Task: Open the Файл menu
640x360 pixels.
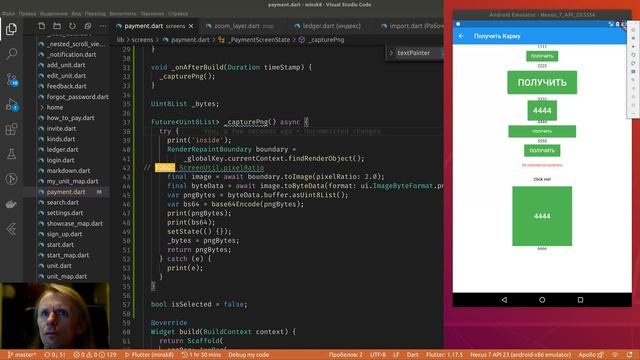Action: 8,14
